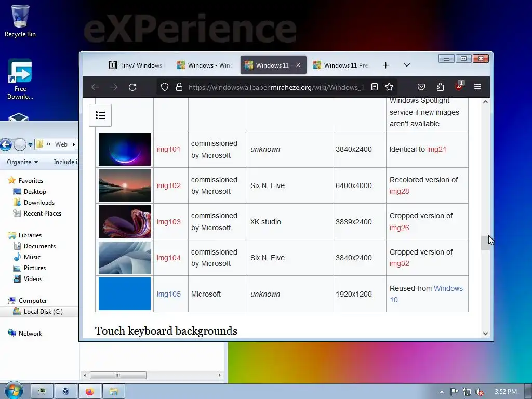
Task: Select Downloads in Explorer sidebar
Action: (39, 203)
